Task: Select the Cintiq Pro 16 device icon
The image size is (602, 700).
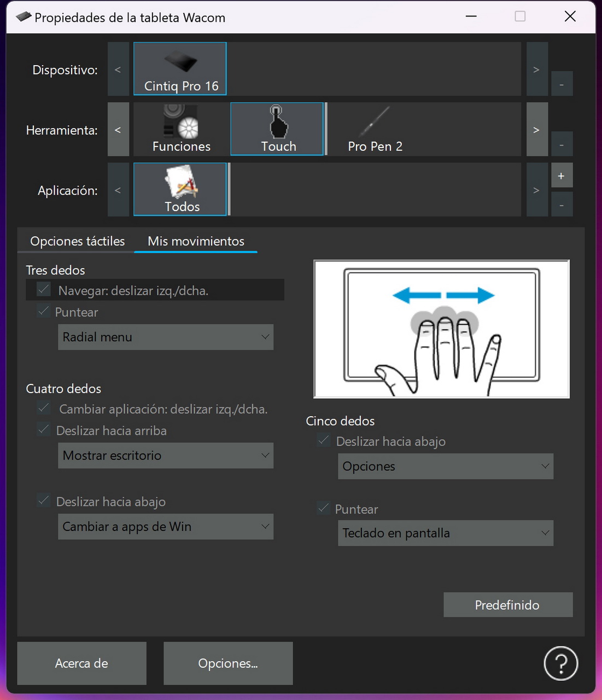Action: 180,69
